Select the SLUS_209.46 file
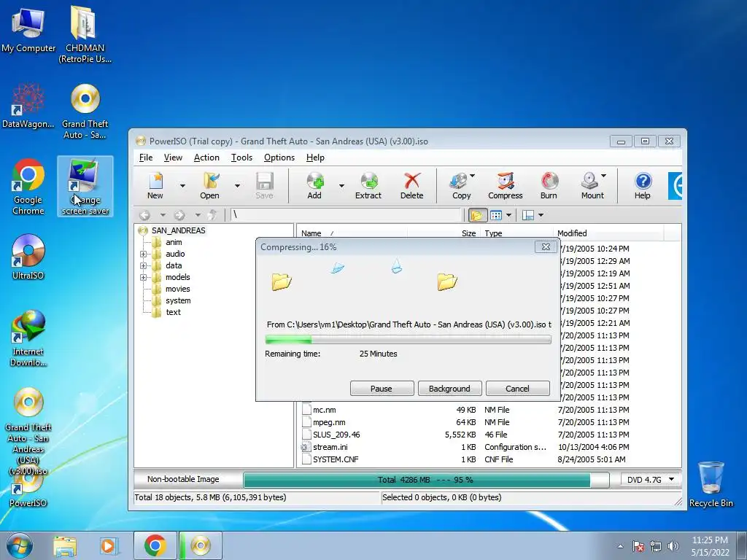 336,435
